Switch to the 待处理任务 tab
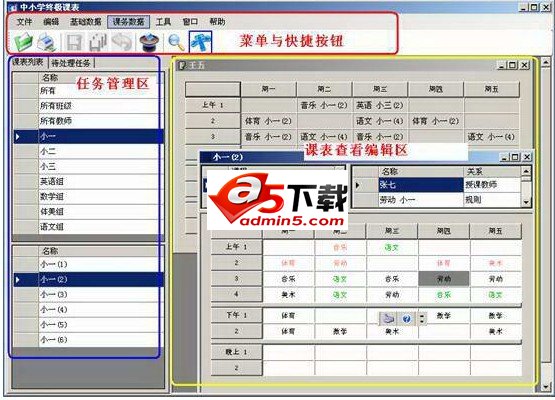 (x=71, y=63)
